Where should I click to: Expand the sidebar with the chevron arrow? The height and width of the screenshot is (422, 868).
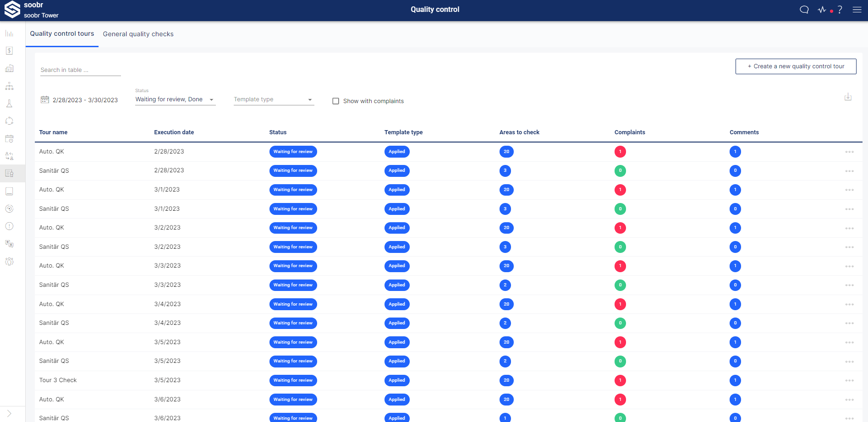point(9,414)
